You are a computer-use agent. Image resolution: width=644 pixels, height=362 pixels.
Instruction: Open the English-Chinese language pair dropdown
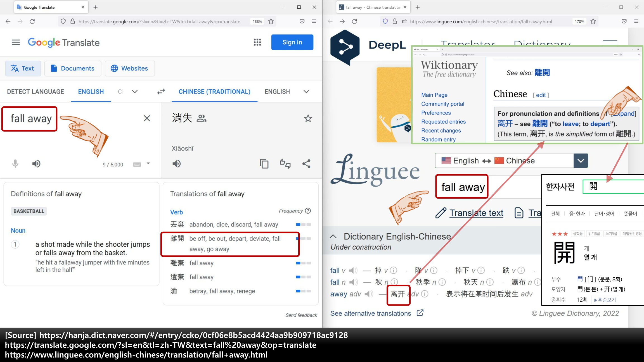581,161
